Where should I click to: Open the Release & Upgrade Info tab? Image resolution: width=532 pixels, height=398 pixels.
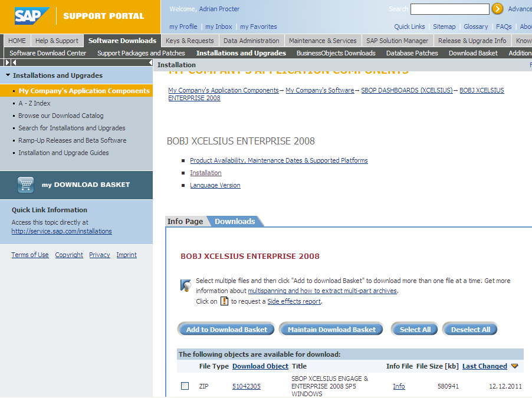(472, 41)
